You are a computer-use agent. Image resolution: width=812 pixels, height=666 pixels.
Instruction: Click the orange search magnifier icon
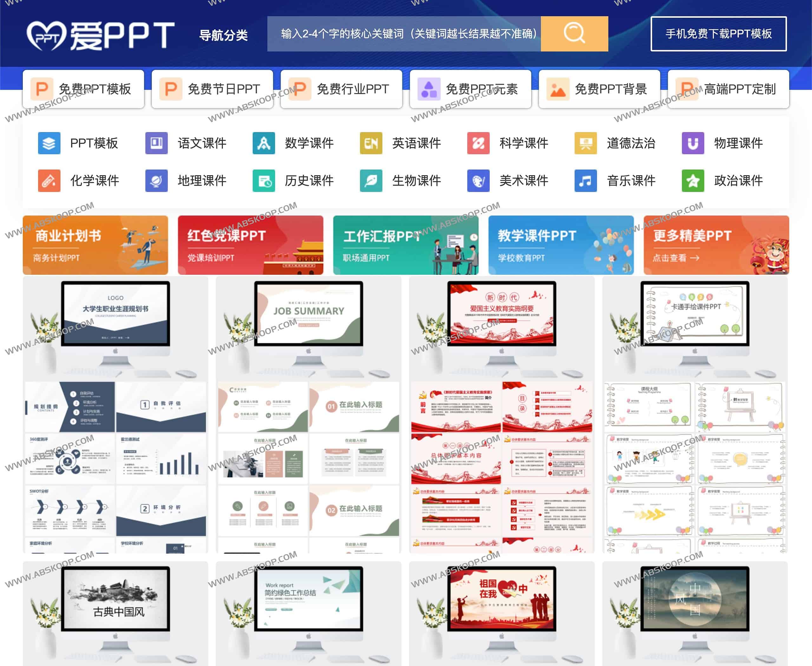(574, 34)
